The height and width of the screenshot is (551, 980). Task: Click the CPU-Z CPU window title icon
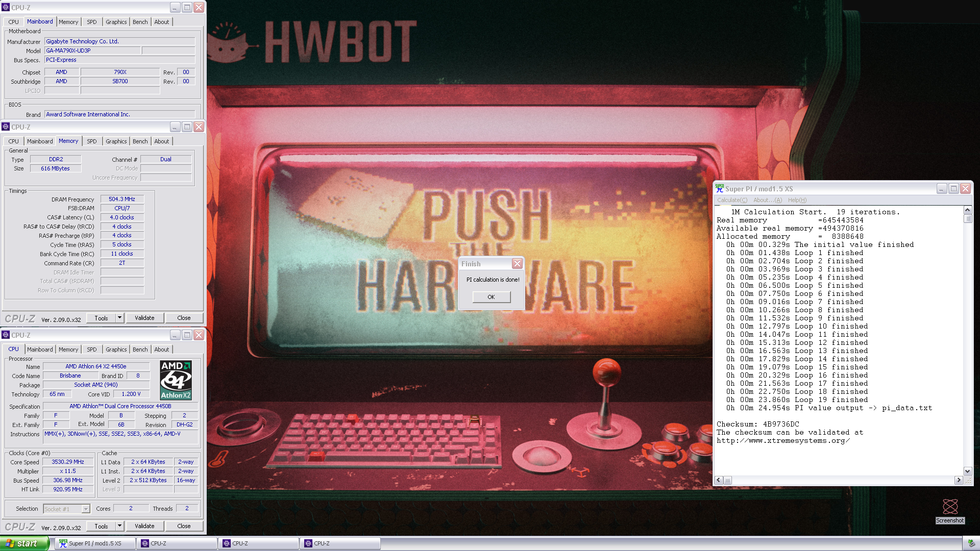click(x=6, y=335)
